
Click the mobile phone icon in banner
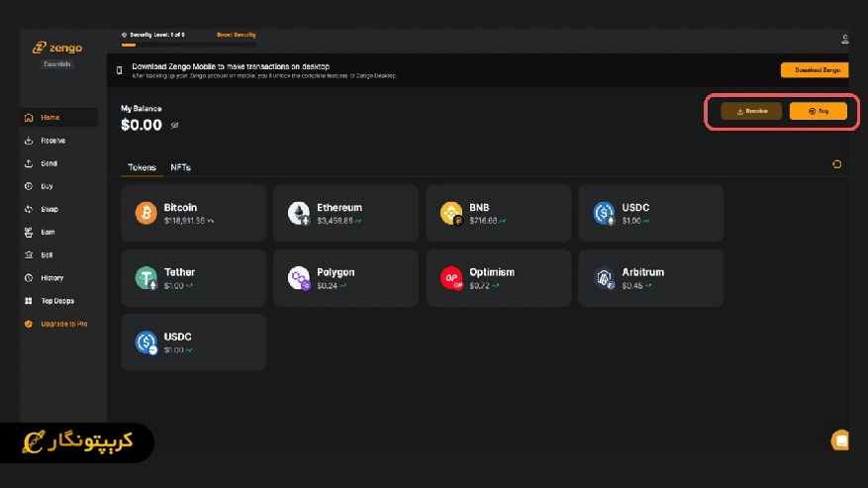pyautogui.click(x=119, y=70)
